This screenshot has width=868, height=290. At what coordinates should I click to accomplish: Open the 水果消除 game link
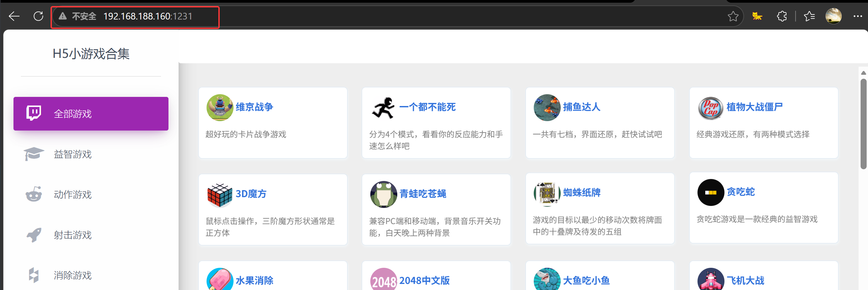tap(254, 281)
